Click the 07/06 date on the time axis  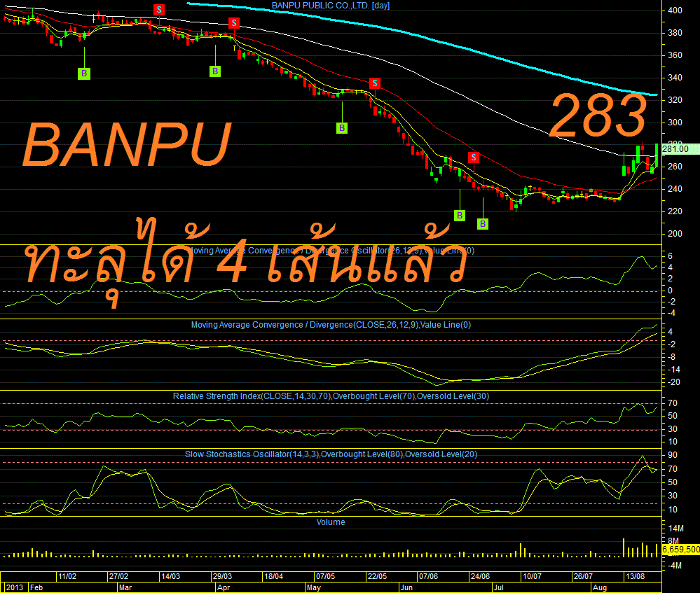pyautogui.click(x=428, y=576)
